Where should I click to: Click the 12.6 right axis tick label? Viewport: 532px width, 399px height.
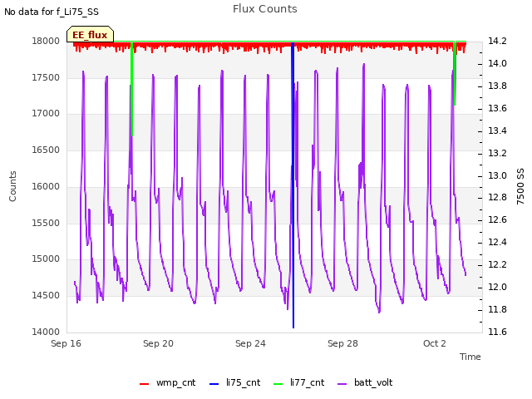[497, 219]
